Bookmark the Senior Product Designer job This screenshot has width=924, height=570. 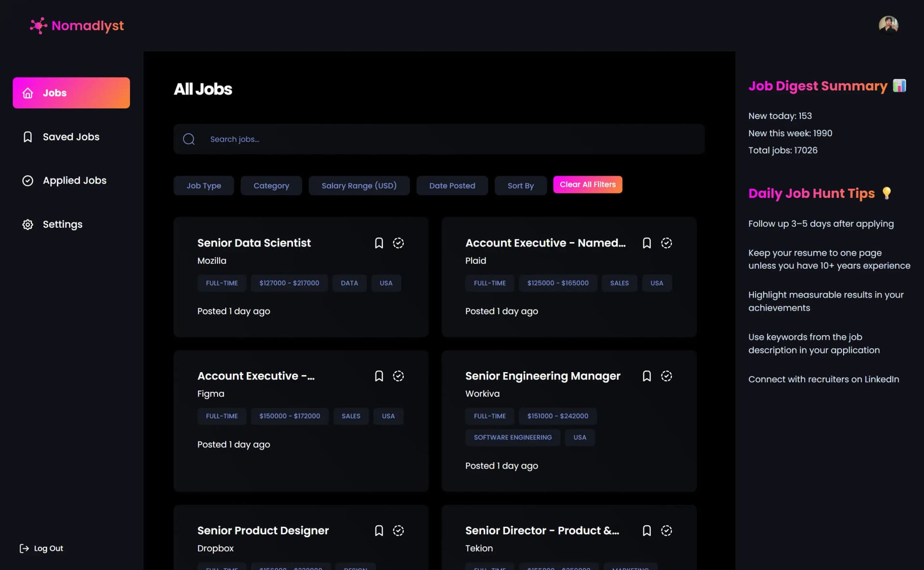pos(379,531)
